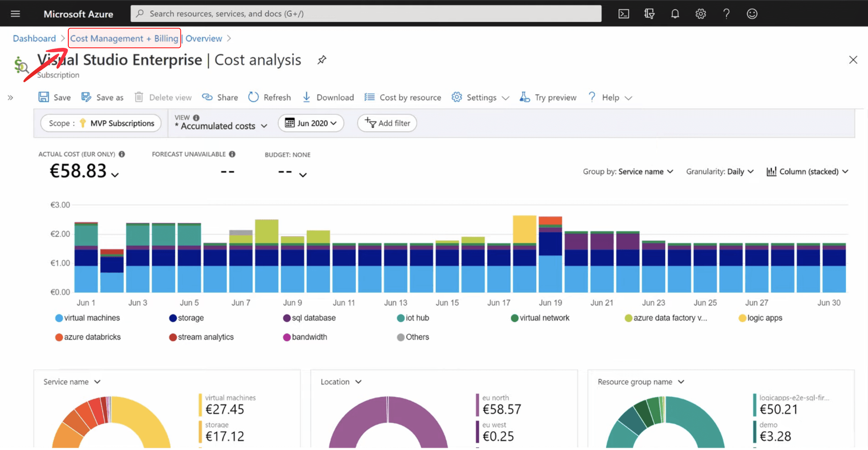
Task: Open Cost by resource view
Action: (x=403, y=98)
